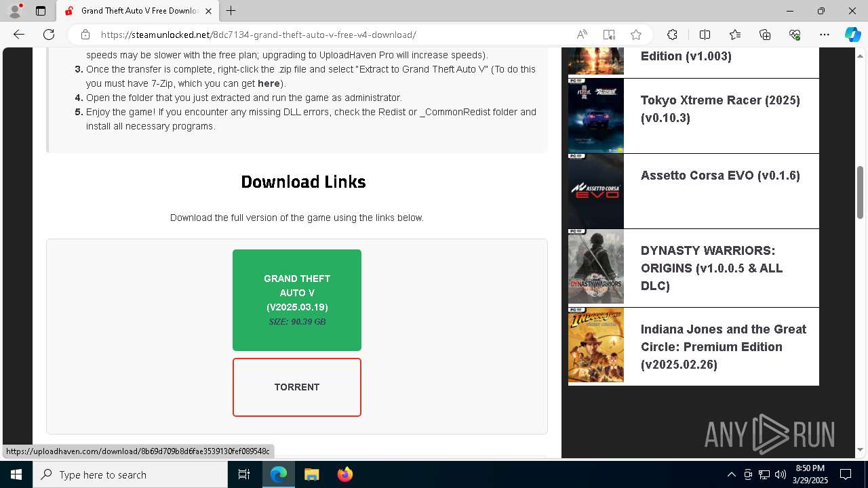Select Tokyo Xtreme Racer cover thumbnail

click(x=596, y=115)
